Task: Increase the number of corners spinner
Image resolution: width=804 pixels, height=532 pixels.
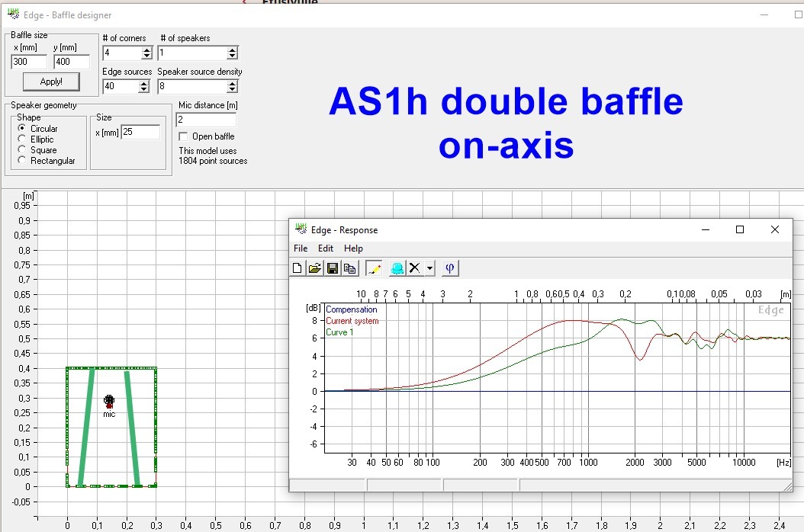Action: tap(146, 50)
